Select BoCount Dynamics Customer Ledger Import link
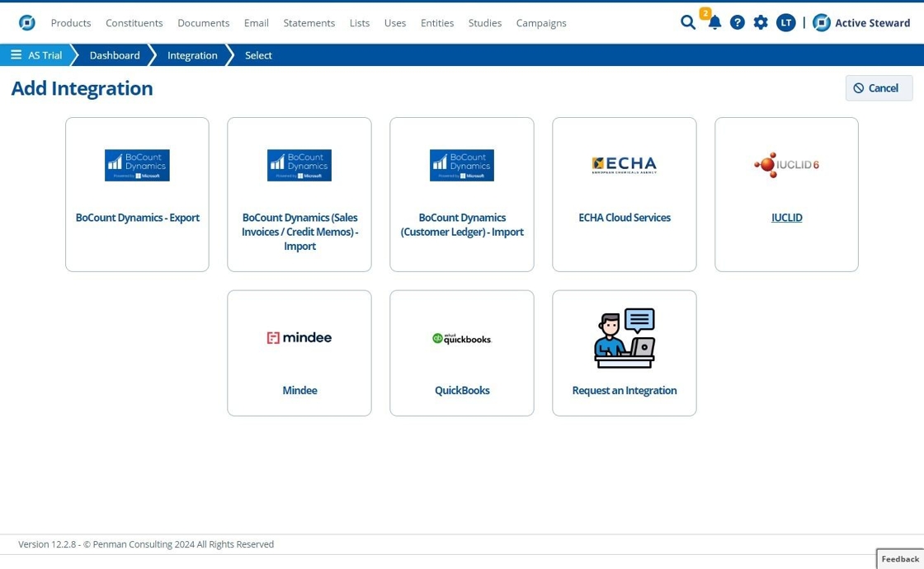This screenshot has width=924, height=569. click(462, 224)
